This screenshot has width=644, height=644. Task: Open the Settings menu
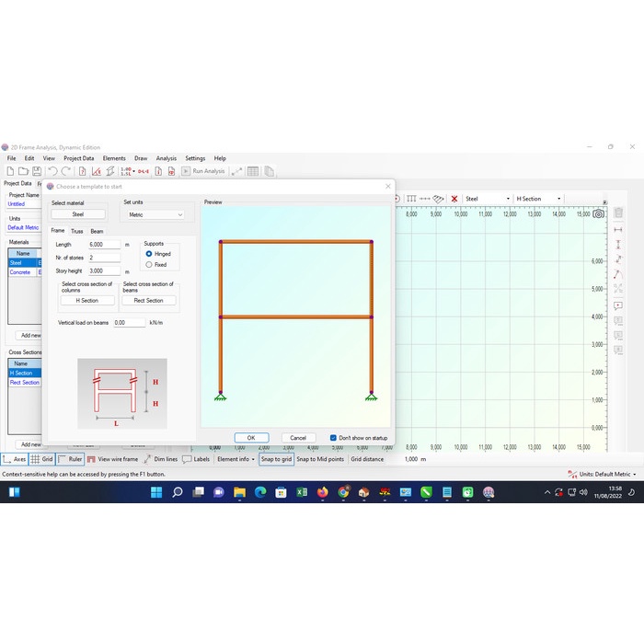pyautogui.click(x=195, y=158)
